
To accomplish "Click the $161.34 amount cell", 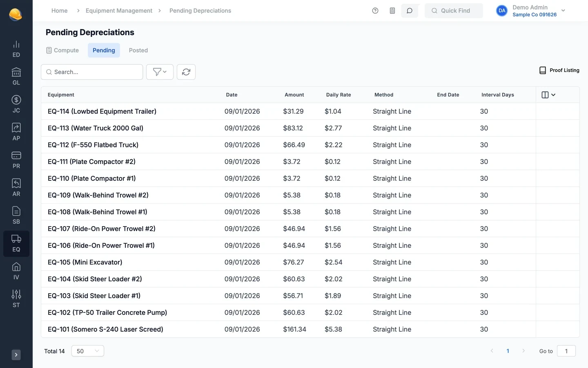I will [294, 329].
